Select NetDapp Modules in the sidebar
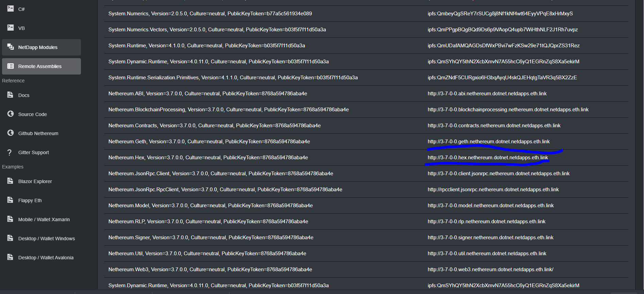 point(41,47)
